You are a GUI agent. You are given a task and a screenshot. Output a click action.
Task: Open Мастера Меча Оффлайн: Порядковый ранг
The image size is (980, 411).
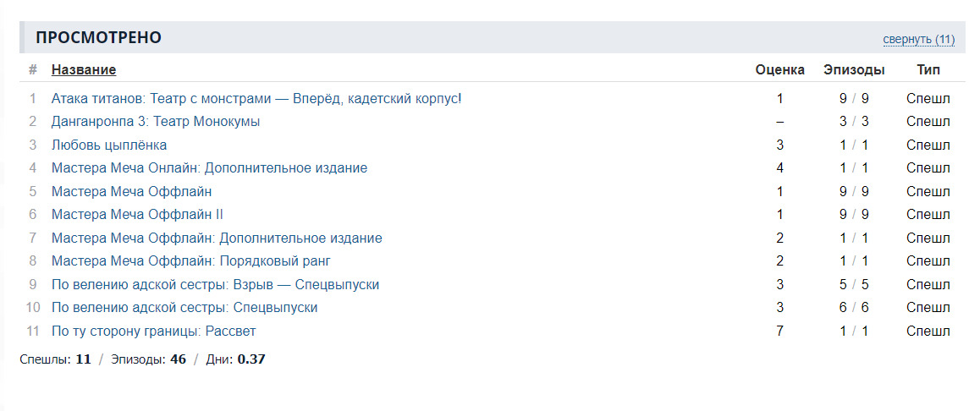(190, 260)
